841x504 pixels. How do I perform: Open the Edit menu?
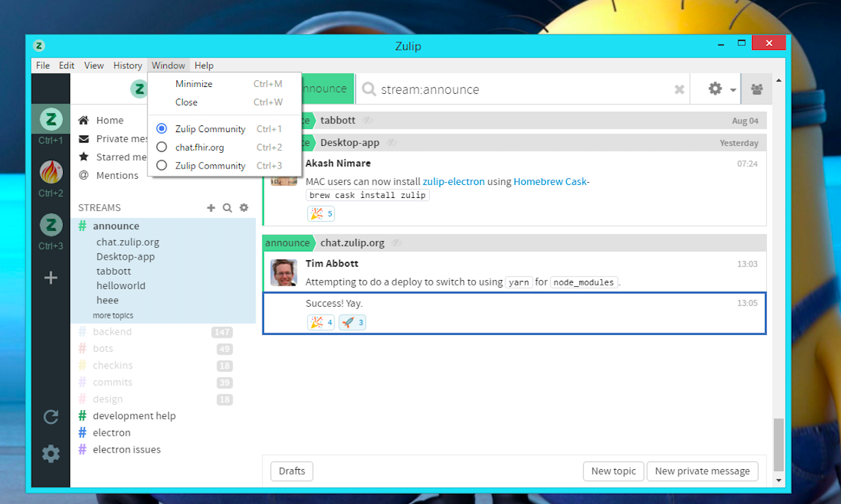tap(66, 65)
